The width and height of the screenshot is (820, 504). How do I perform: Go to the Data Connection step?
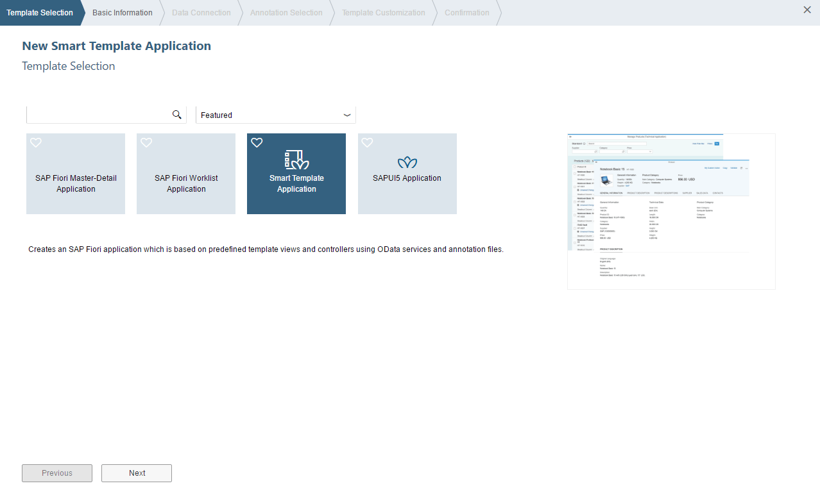(201, 13)
